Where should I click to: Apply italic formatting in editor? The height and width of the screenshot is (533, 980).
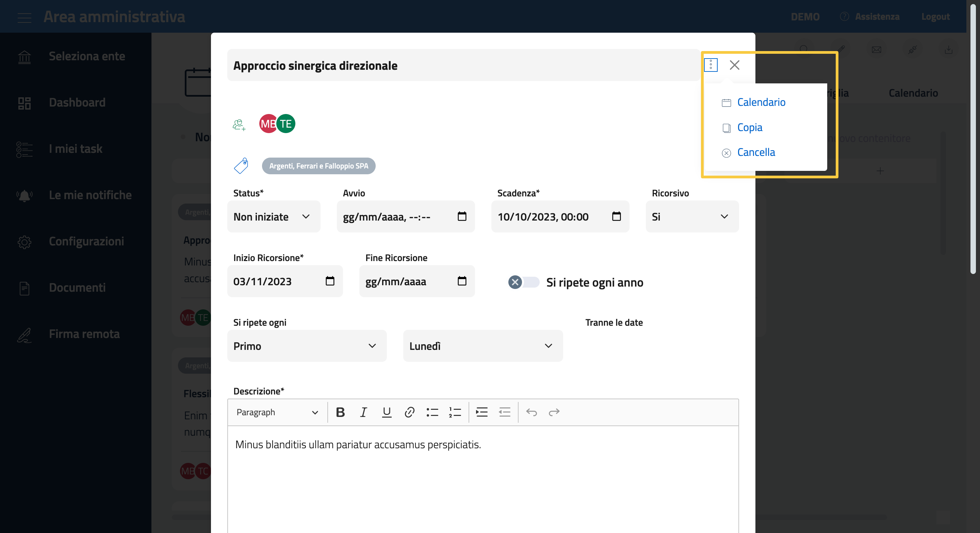(363, 412)
